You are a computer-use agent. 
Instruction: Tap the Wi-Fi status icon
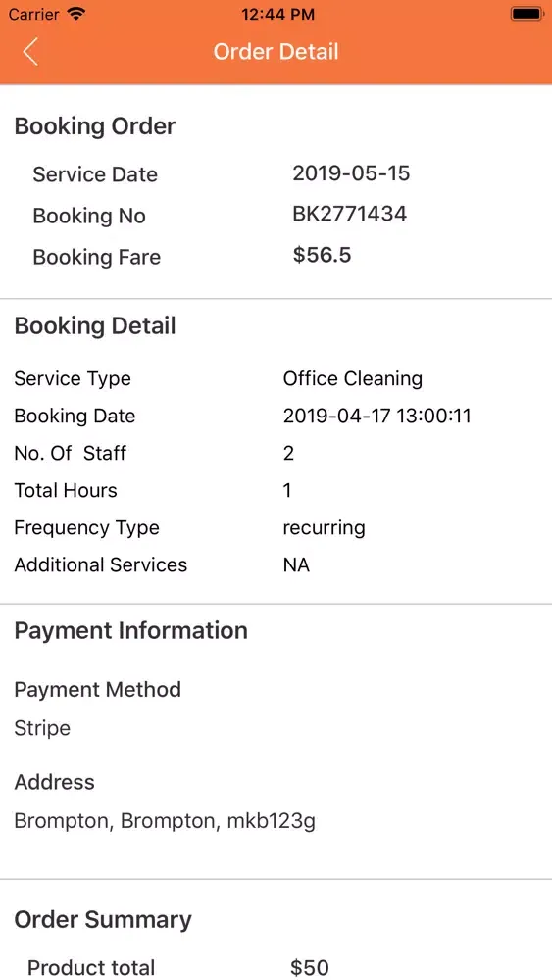(x=76, y=14)
